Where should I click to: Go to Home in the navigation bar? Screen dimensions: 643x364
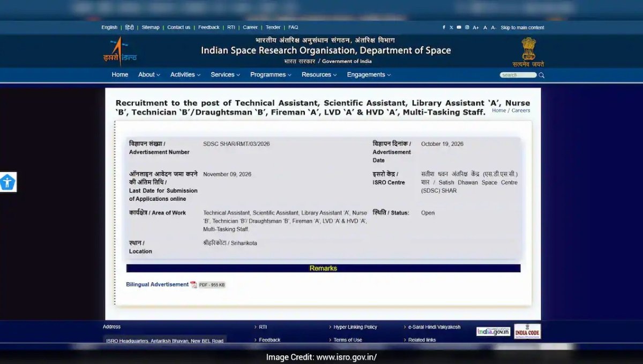pos(120,75)
